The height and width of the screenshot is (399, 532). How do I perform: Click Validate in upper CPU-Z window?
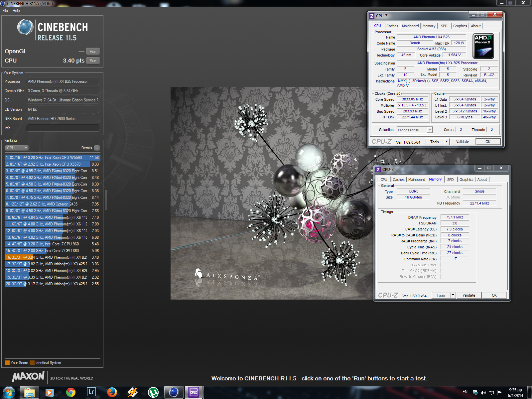coord(463,142)
